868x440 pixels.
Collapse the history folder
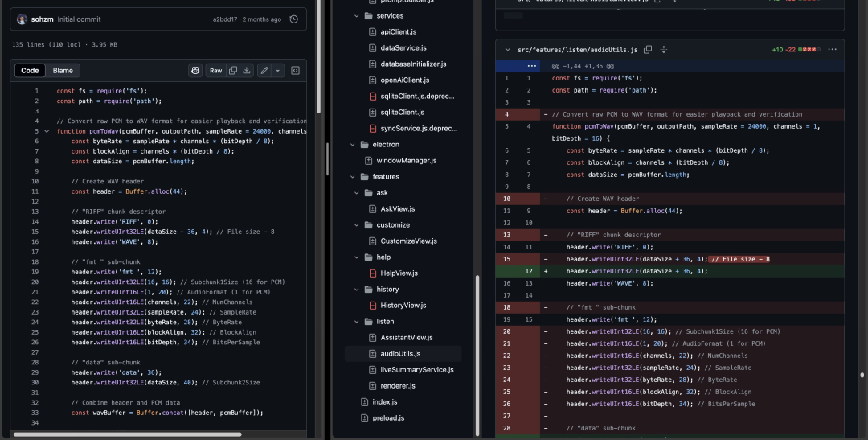click(357, 290)
